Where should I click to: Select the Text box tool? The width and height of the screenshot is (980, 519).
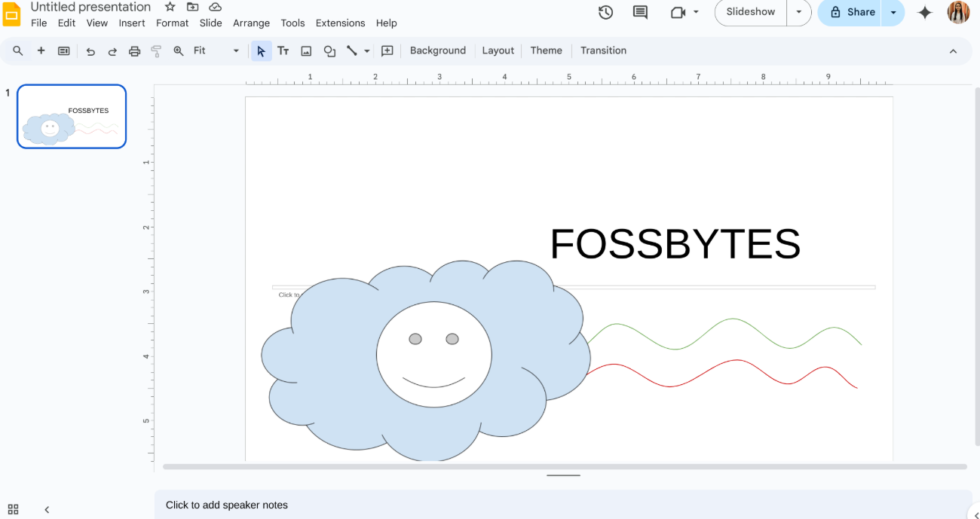[283, 50]
